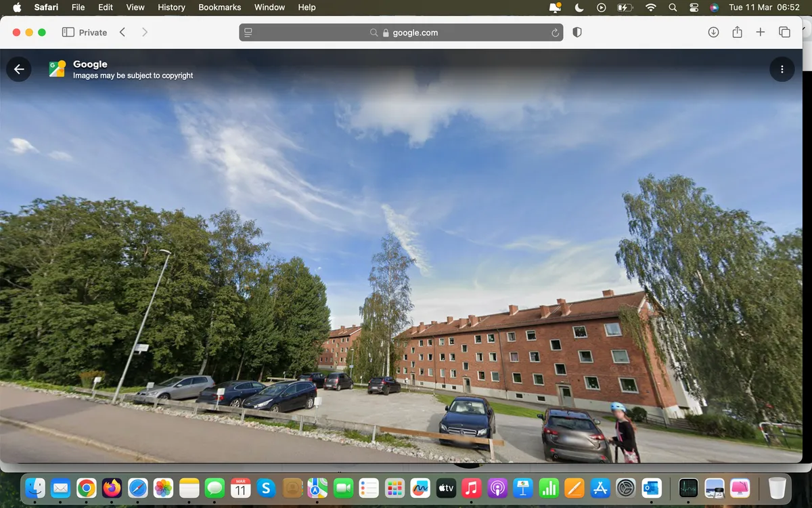Show the tab overview icon
Viewport: 812px width, 508px height.
click(x=784, y=33)
